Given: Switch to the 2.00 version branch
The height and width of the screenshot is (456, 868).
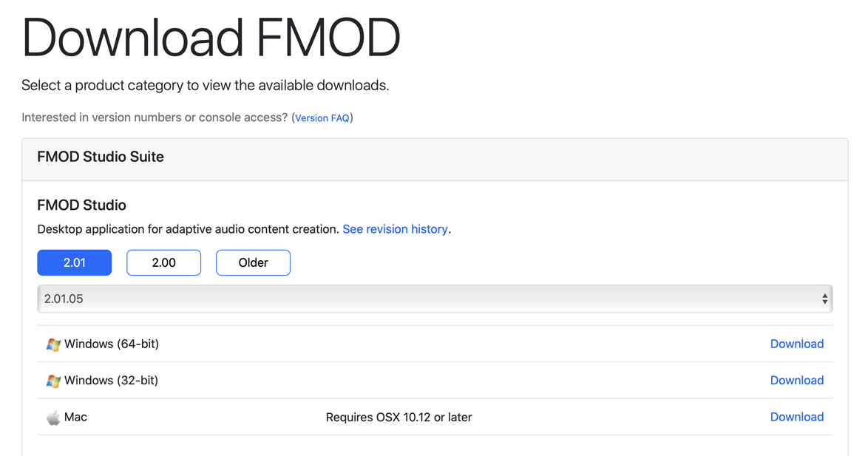Looking at the screenshot, I should point(163,262).
